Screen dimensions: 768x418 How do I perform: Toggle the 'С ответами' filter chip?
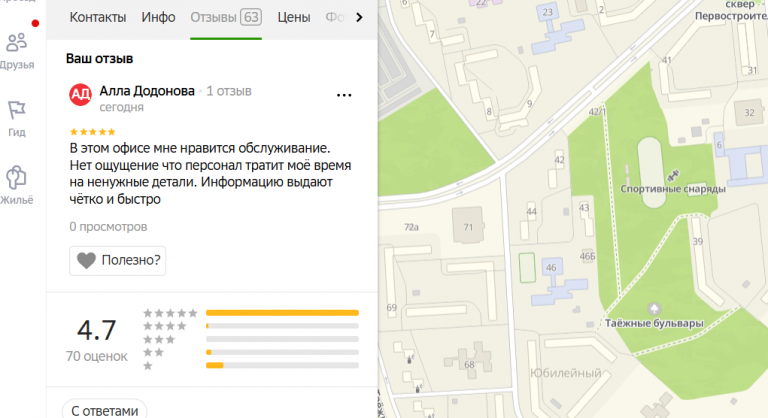104,411
